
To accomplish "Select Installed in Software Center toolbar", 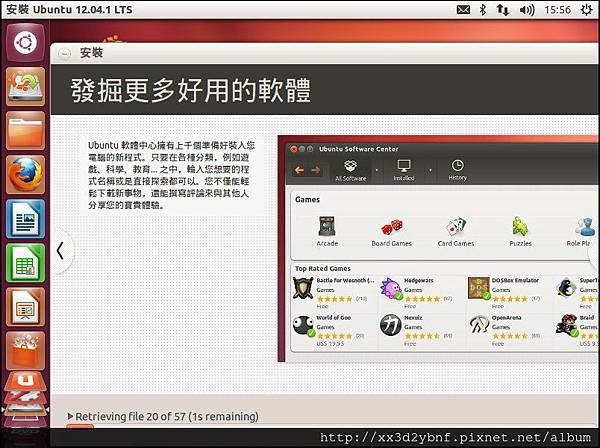I will (x=404, y=171).
